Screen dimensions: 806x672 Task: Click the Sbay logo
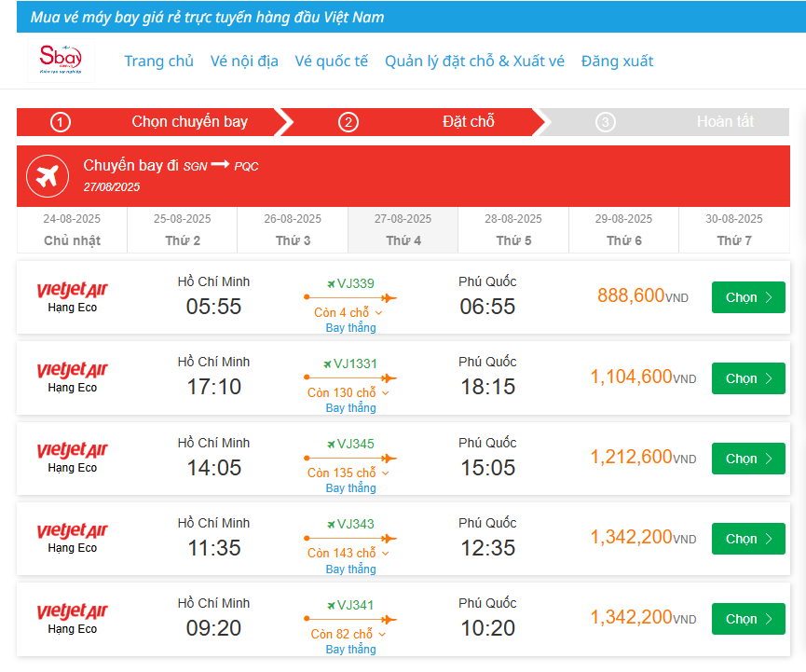(x=61, y=60)
